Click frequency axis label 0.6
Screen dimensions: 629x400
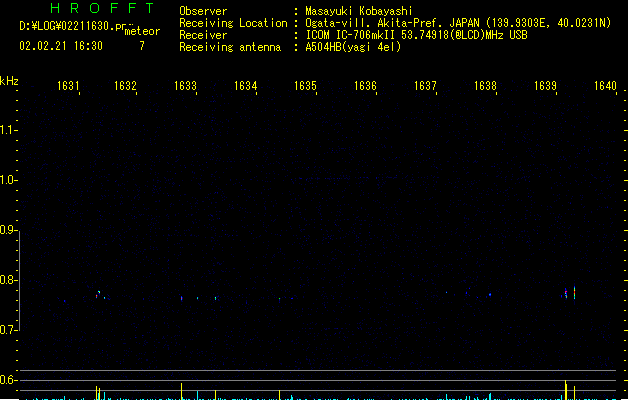tap(8, 380)
